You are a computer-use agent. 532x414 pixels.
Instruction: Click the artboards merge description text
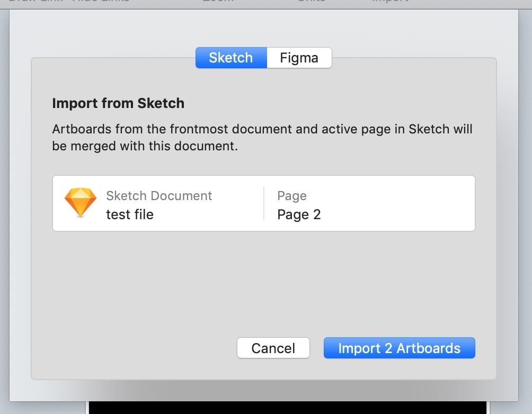(x=262, y=137)
